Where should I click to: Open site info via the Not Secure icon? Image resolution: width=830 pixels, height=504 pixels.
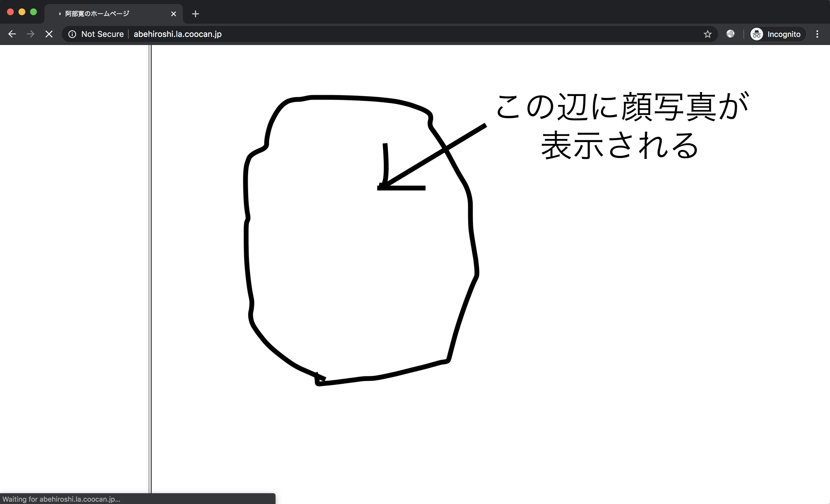(x=72, y=34)
